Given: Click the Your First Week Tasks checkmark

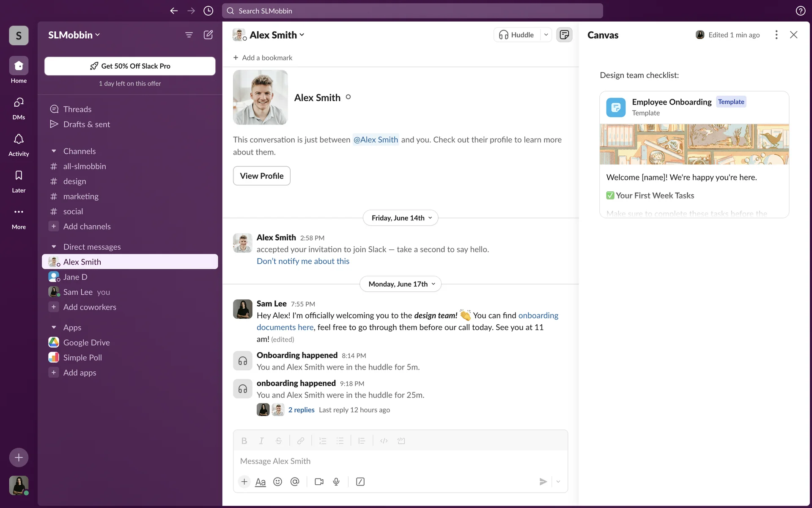Looking at the screenshot, I should pyautogui.click(x=610, y=196).
